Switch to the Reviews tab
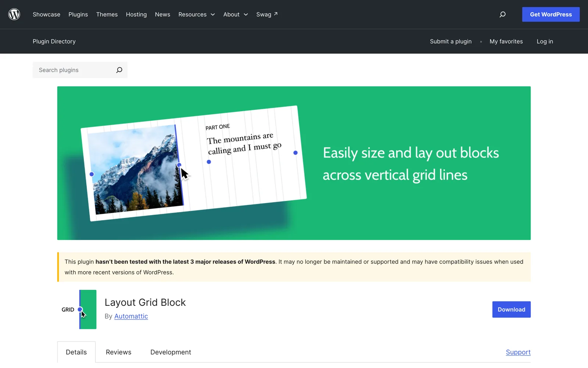 (x=118, y=352)
